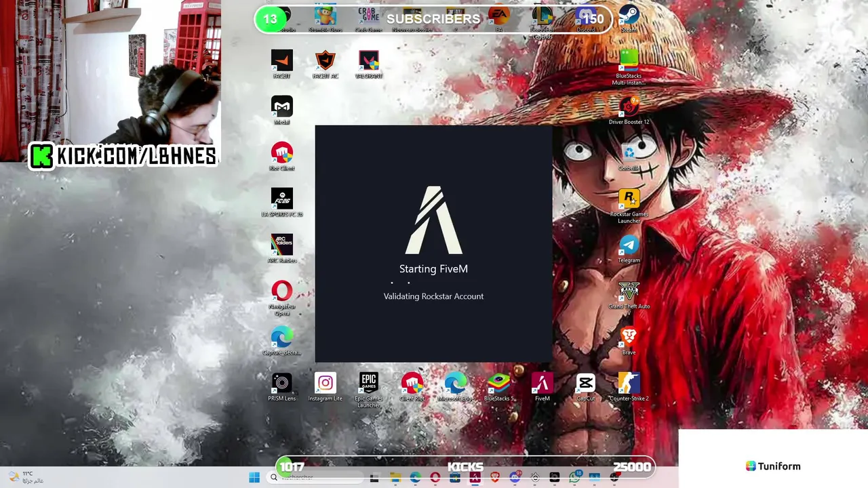Open the Stumble Guys desktop icon
868x488 pixels.
click(325, 18)
